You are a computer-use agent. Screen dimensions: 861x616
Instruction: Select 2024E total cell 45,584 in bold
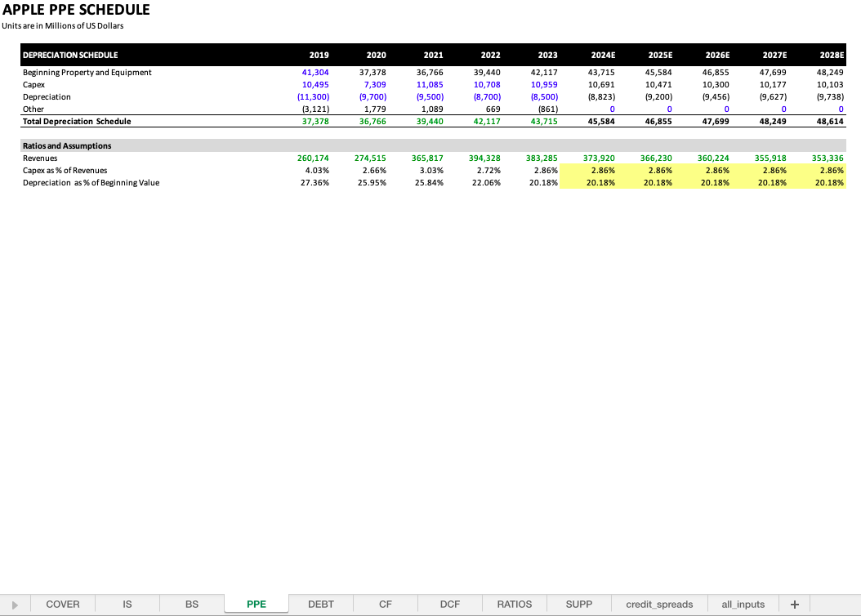[x=601, y=122]
